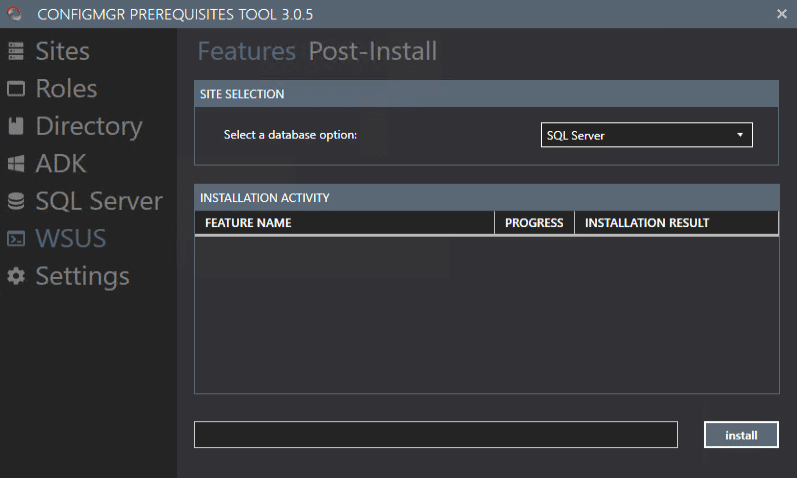This screenshot has height=478, width=797.
Task: Click the Progress column header
Action: coord(534,223)
